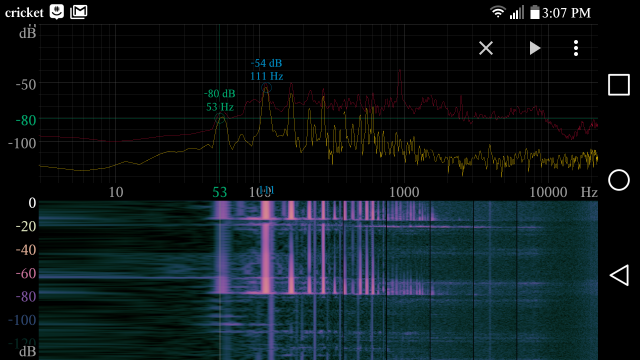Select the blue -54 dB 111 Hz peak marker

tap(266, 87)
